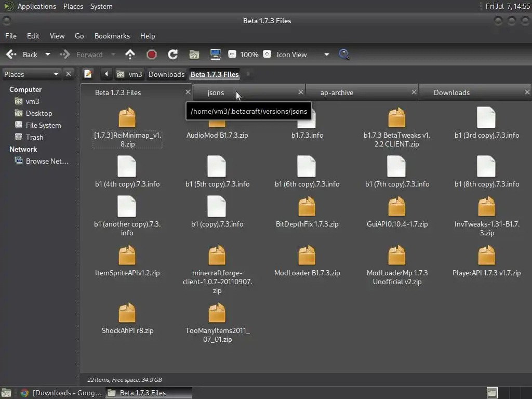Select the b1 (8th copy).7.3.info file
Image resolution: width=532 pixels, height=399 pixels.
click(486, 166)
